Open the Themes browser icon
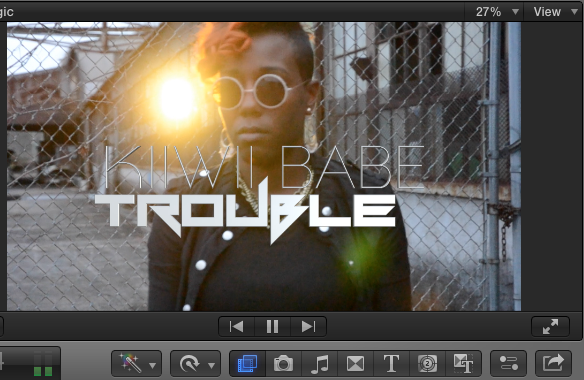Screen dimensions: 584x380 click(x=463, y=363)
